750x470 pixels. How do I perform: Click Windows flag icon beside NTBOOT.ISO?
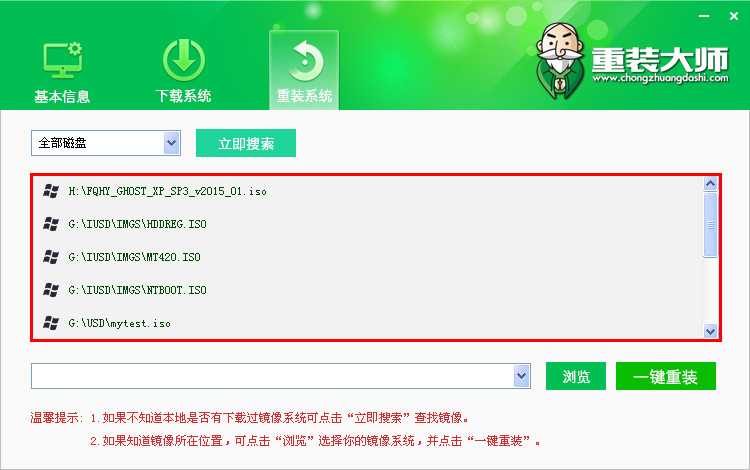(51, 290)
